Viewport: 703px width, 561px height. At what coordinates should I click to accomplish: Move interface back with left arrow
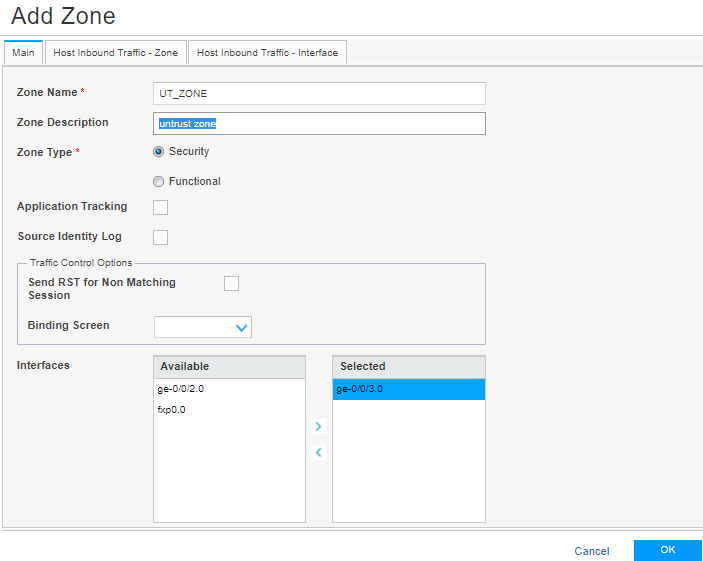coord(318,453)
